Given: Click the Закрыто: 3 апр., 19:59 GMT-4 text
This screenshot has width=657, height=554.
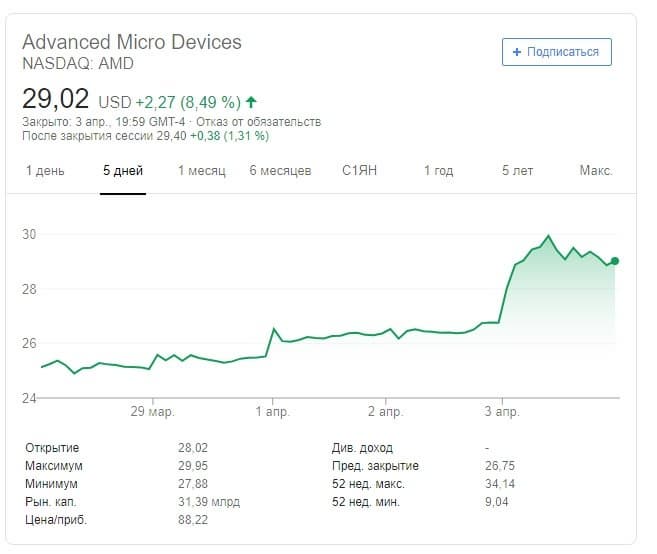Looking at the screenshot, I should (103, 122).
